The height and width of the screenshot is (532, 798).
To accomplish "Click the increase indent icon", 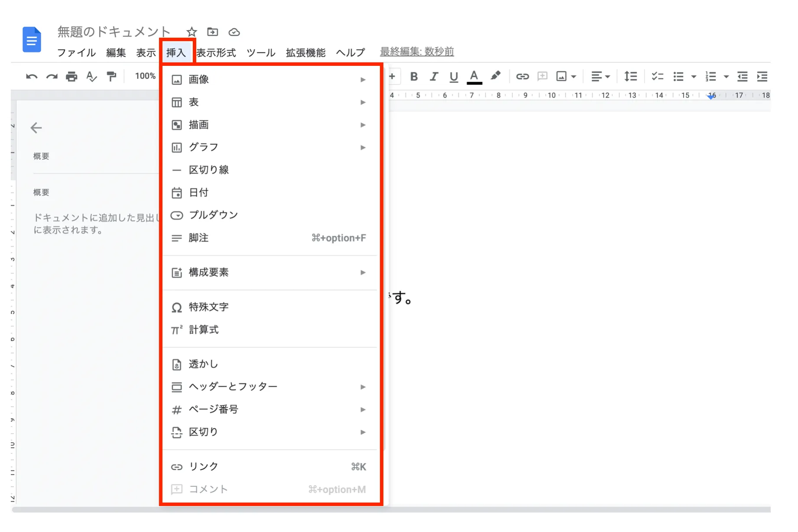I will pos(762,77).
